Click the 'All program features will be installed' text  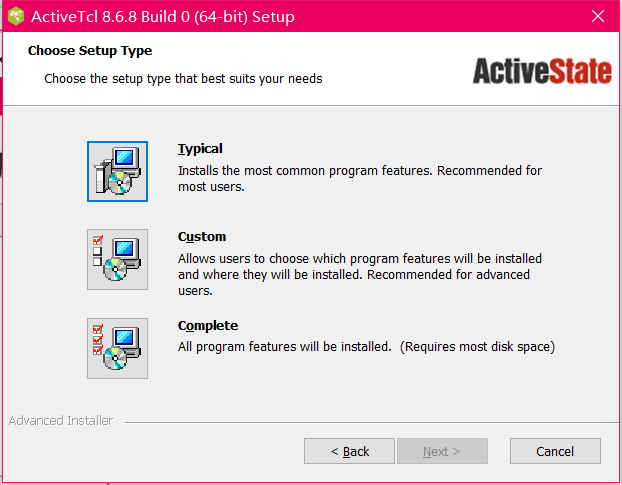284,347
